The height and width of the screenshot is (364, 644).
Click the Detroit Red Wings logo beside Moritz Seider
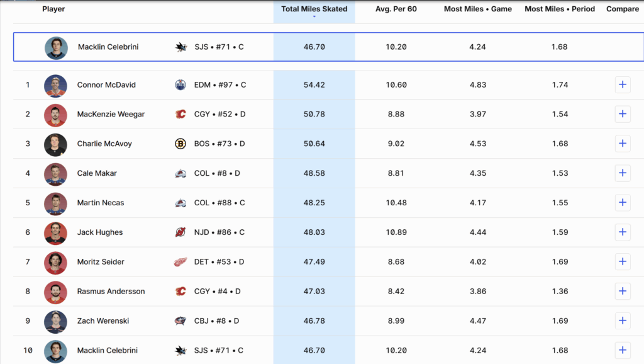click(x=181, y=262)
